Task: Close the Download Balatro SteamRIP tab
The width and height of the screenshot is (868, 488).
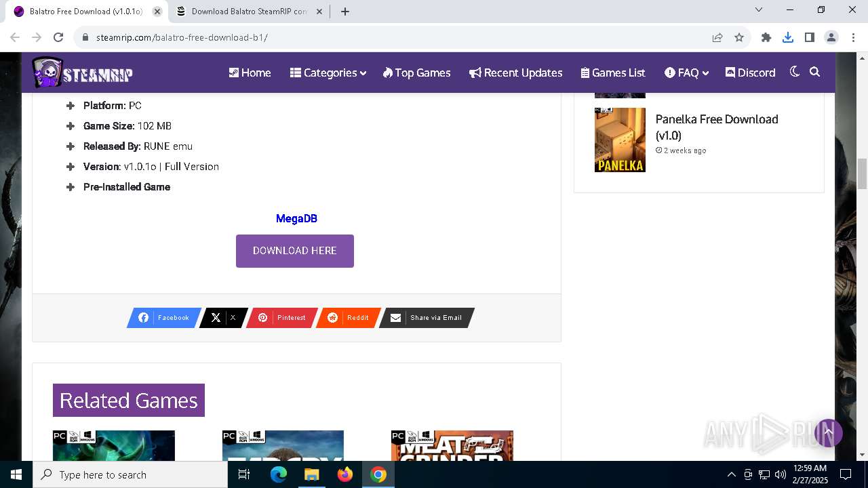Action: 319,12
